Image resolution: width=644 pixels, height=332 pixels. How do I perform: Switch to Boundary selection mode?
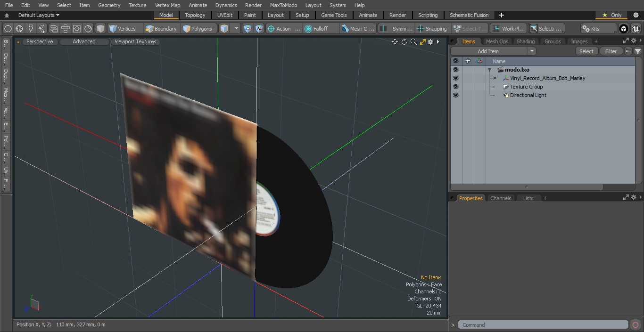pyautogui.click(x=162, y=29)
